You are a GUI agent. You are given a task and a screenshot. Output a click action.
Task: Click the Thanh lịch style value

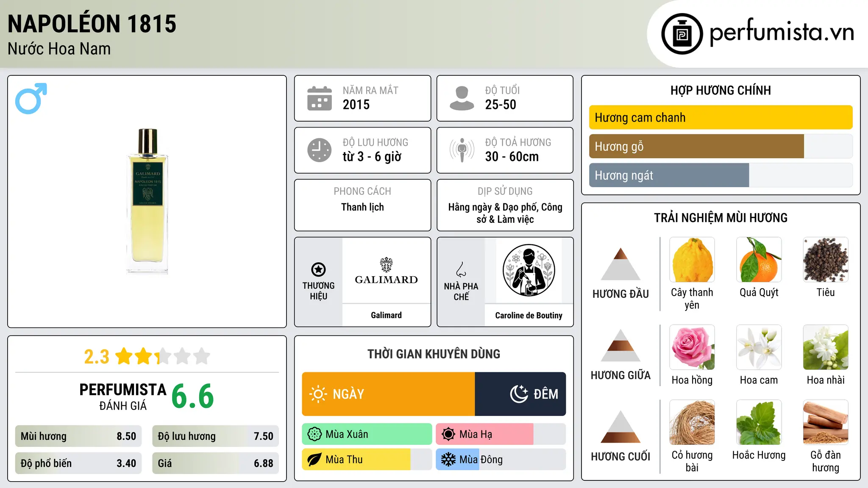click(x=362, y=207)
